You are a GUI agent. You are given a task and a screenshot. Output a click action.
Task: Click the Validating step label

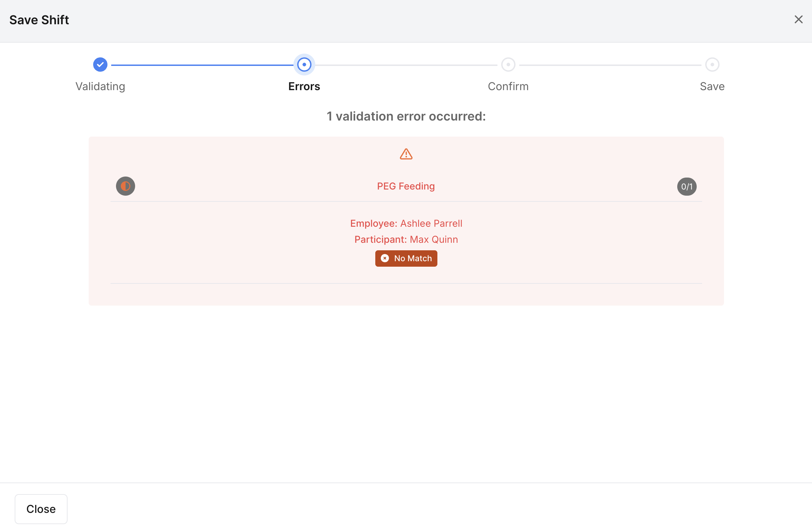pyautogui.click(x=100, y=86)
